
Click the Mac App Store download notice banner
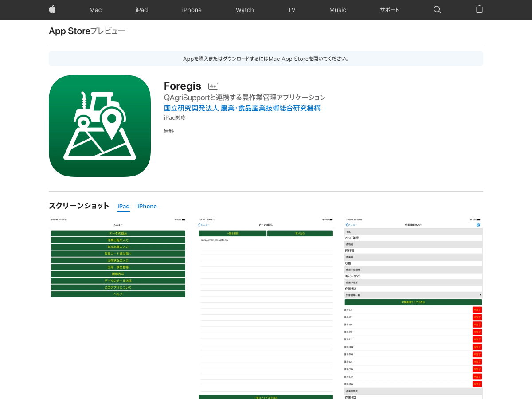(266, 59)
